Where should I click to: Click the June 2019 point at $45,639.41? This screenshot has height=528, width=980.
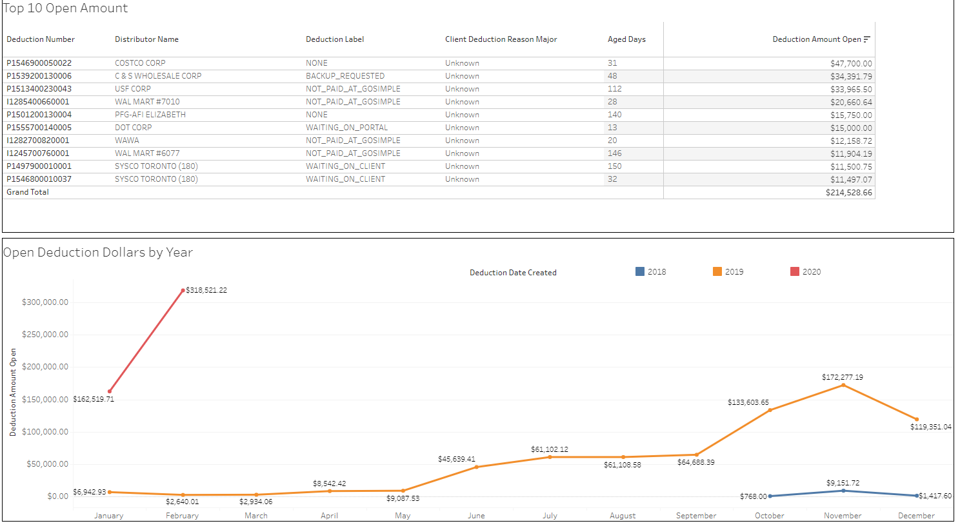tap(476, 467)
